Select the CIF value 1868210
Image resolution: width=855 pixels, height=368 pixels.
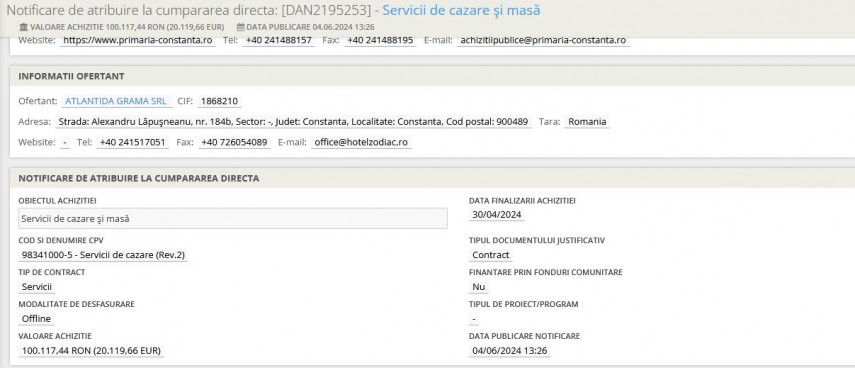[x=219, y=101]
